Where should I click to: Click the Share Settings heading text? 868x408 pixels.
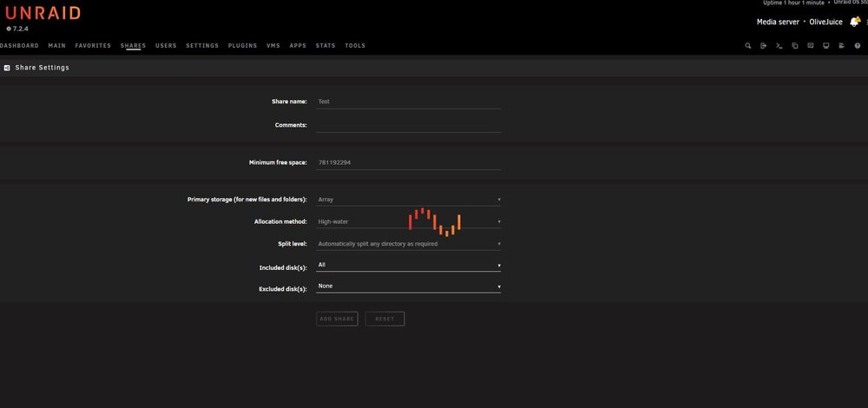tap(42, 68)
